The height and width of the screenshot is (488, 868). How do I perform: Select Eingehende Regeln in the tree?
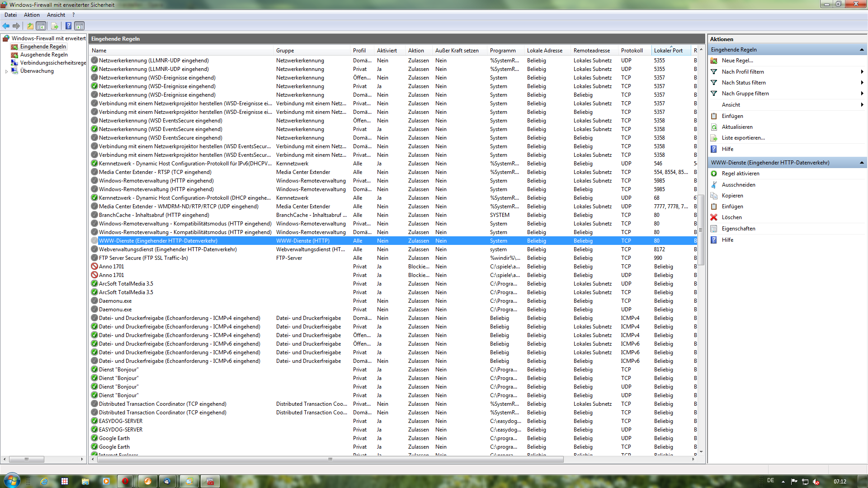click(x=43, y=47)
